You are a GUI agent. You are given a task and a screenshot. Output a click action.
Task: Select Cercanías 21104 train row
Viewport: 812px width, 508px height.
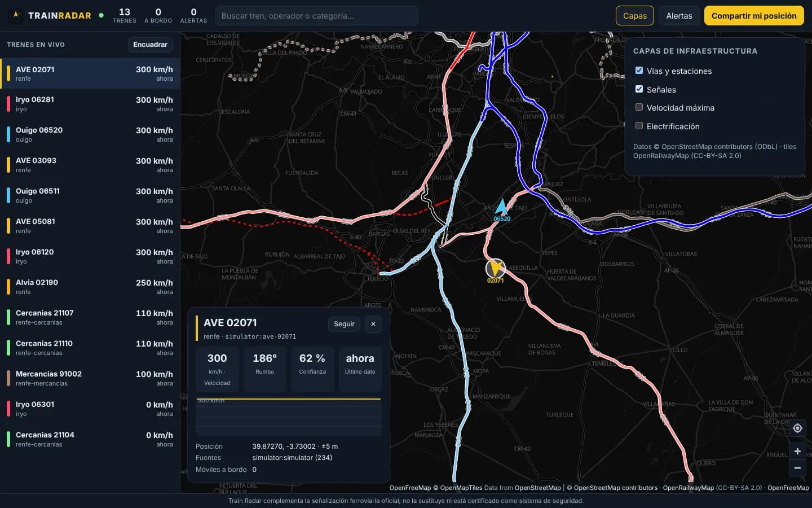(90, 439)
